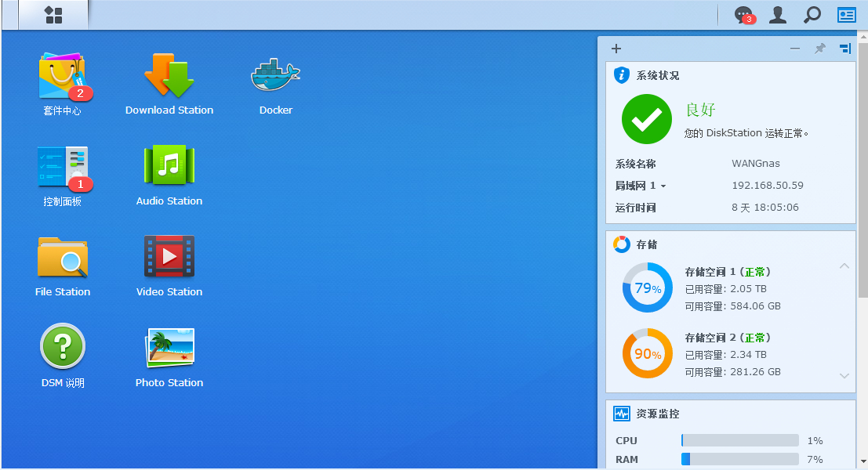This screenshot has height=470, width=868.
Task: Click the Resource Monitor (资源监控) icon
Action: (x=622, y=413)
